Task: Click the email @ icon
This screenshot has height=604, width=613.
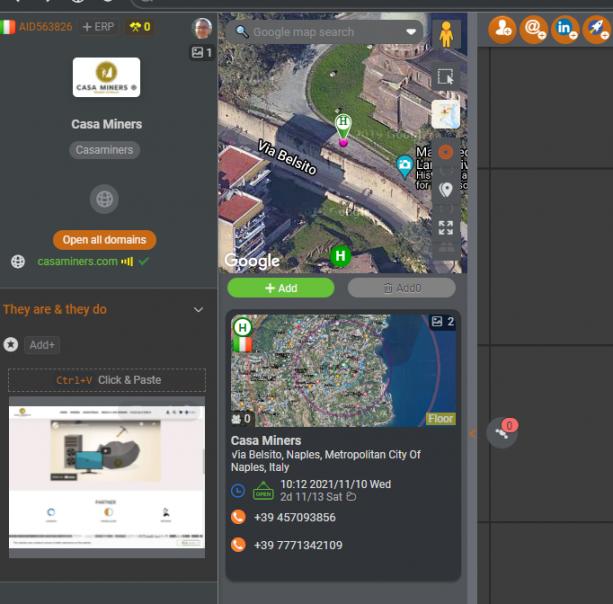Action: 535,30
